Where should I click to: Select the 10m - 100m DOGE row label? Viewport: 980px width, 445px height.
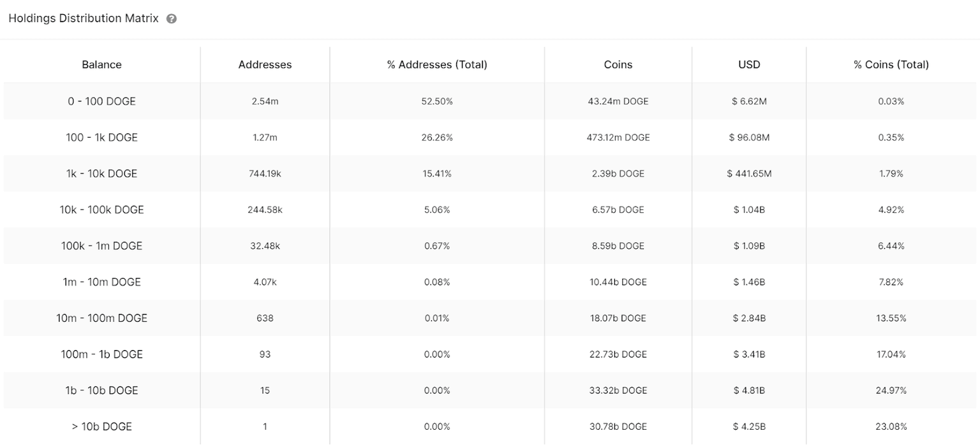[x=101, y=318]
